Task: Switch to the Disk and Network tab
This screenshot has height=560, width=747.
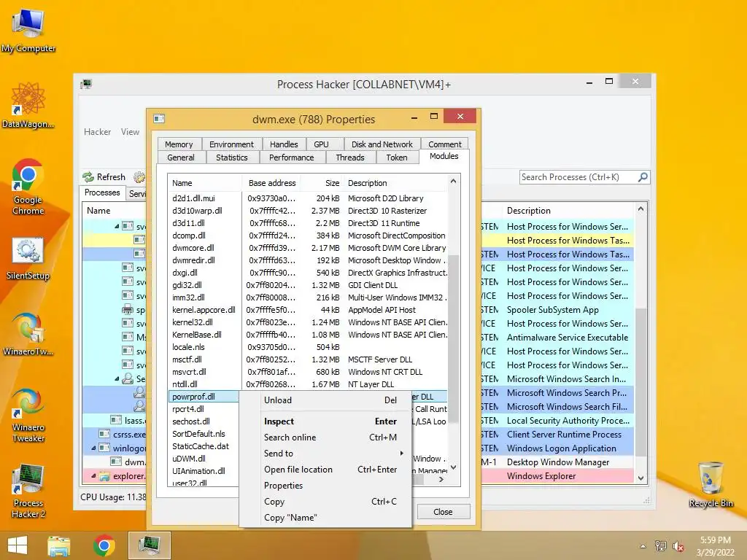Action: (x=382, y=144)
